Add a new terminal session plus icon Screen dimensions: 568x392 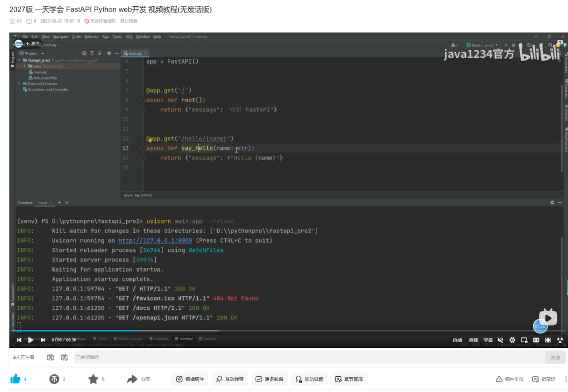[x=59, y=203]
